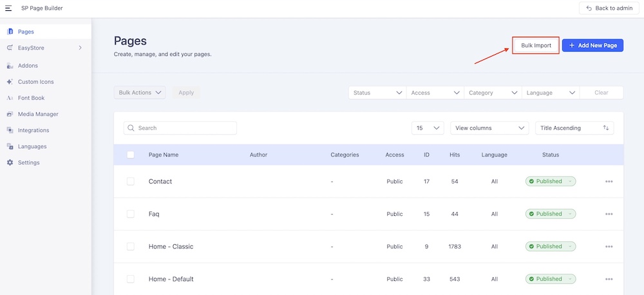
Task: Open the Font Book icon
Action: pos(10,98)
